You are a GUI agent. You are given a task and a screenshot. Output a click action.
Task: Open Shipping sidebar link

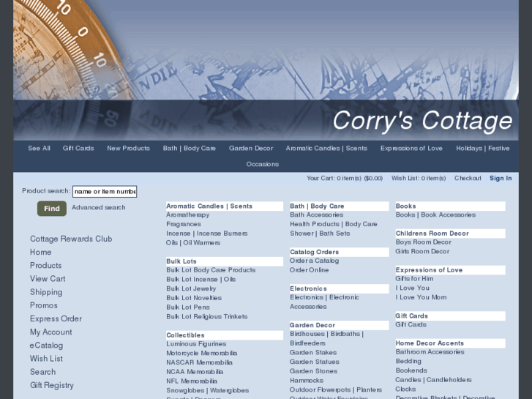(x=46, y=292)
